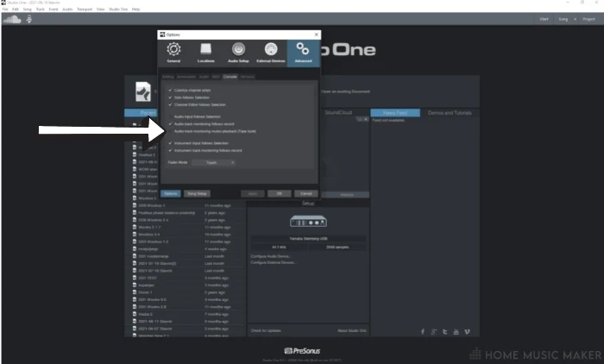The height and width of the screenshot is (364, 604).
Task: Click Configure Audio Device link
Action: [x=271, y=256]
